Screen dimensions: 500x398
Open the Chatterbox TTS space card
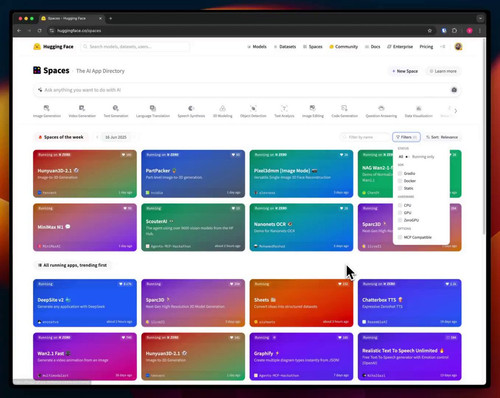(x=410, y=303)
